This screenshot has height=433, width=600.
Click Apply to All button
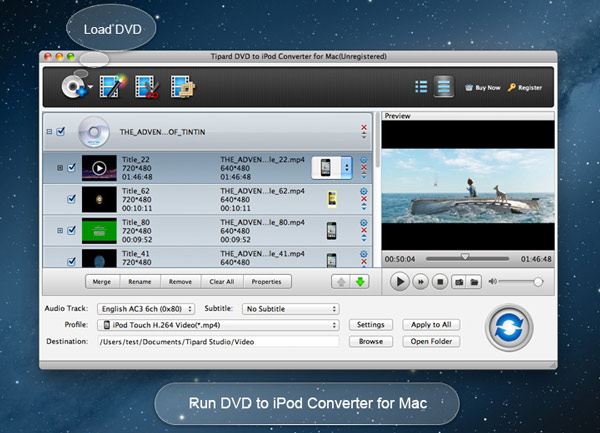pyautogui.click(x=431, y=325)
